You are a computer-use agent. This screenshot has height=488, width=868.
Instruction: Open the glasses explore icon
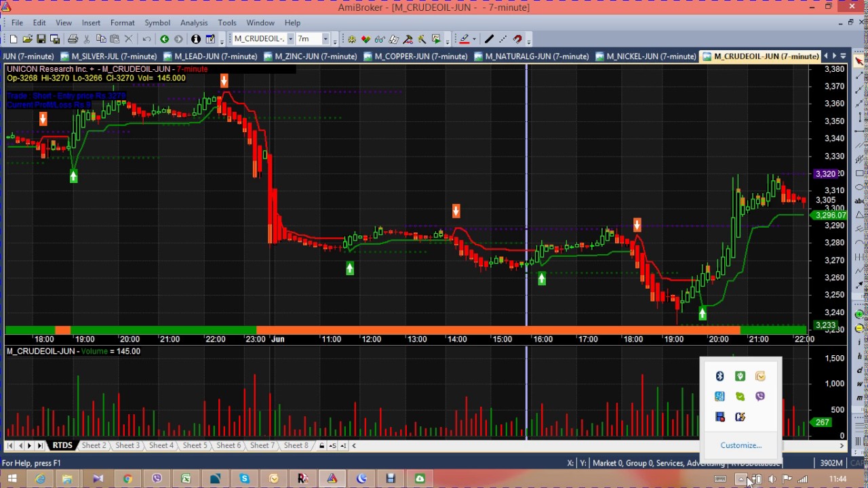[x=380, y=39]
